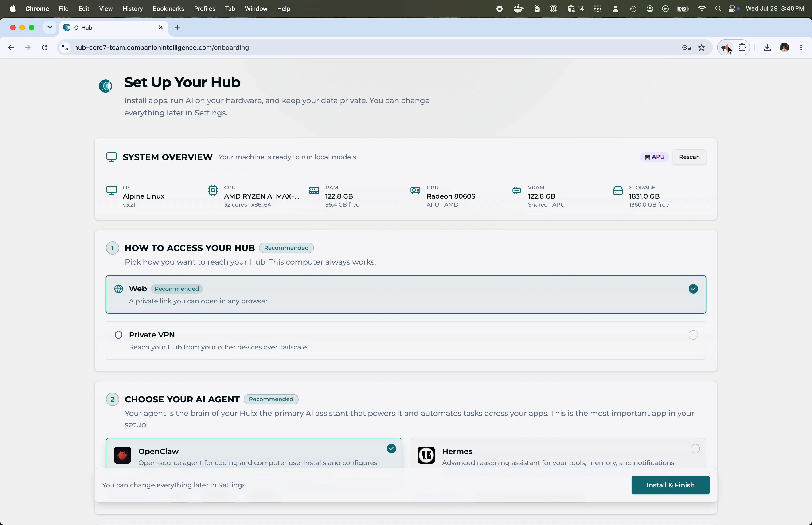Click the System Overview monitor icon
The width and height of the screenshot is (812, 525).
(x=111, y=157)
